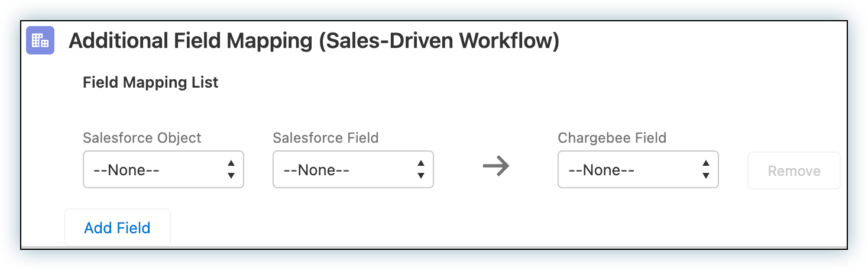Click the Chargebee Field up-down arrows
Screen dimensions: 868x270
click(706, 169)
